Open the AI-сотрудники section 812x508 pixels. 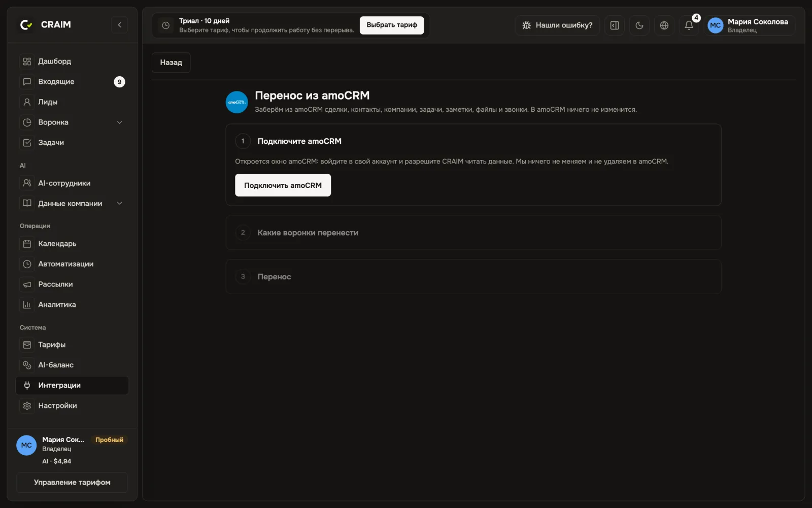point(72,183)
